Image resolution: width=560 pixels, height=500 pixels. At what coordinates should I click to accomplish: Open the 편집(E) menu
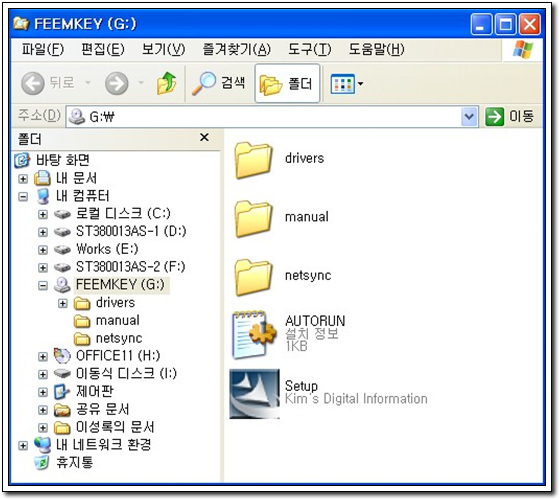click(103, 49)
